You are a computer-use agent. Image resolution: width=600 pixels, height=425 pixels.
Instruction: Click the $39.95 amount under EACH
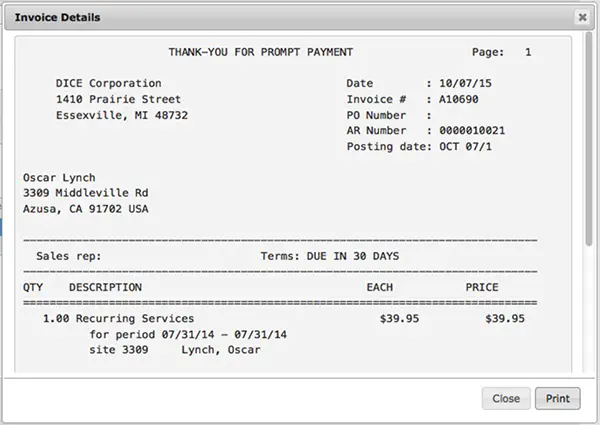(399, 318)
